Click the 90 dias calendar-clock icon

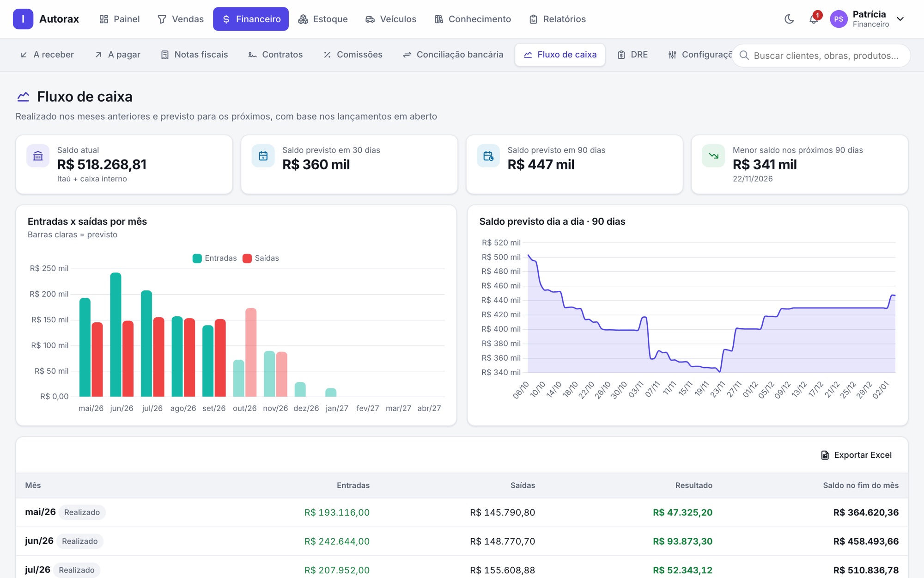(x=488, y=156)
